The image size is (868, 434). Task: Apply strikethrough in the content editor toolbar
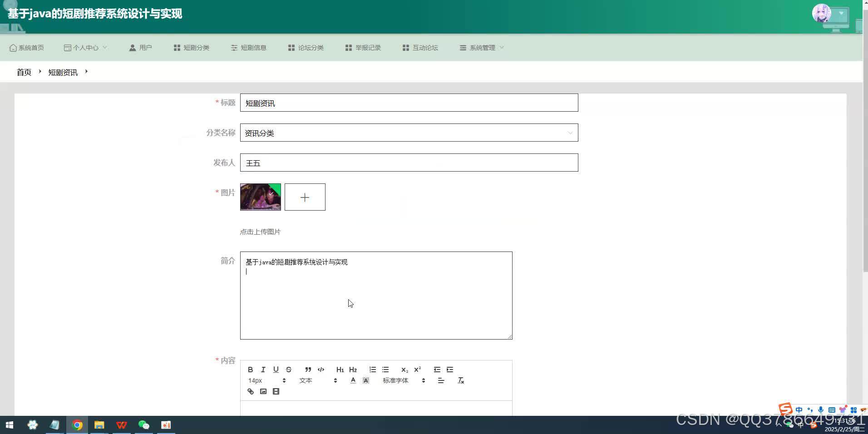pos(289,370)
